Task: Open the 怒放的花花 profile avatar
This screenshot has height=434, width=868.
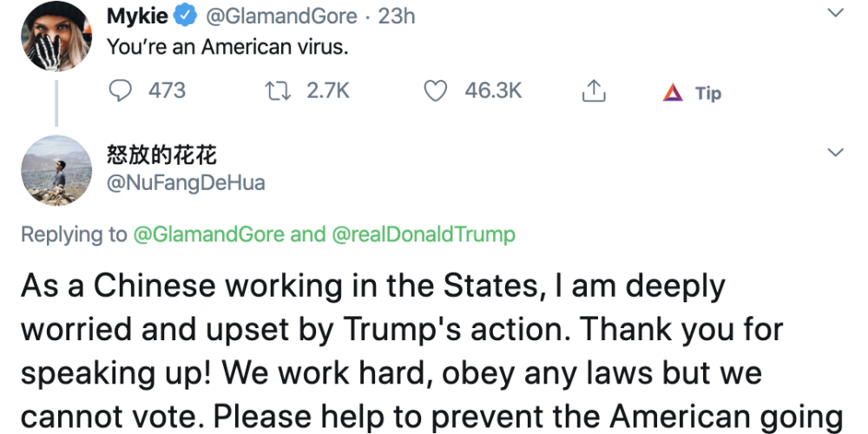Action: click(x=56, y=170)
